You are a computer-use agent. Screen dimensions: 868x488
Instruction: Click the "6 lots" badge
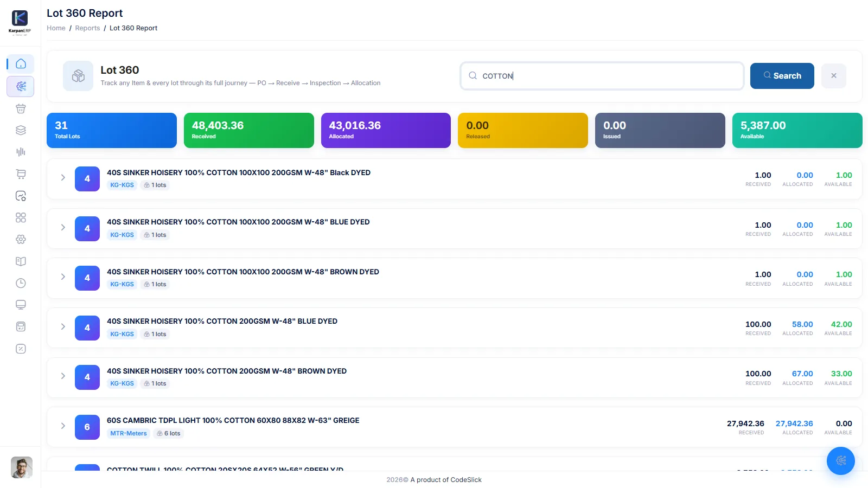coord(169,434)
